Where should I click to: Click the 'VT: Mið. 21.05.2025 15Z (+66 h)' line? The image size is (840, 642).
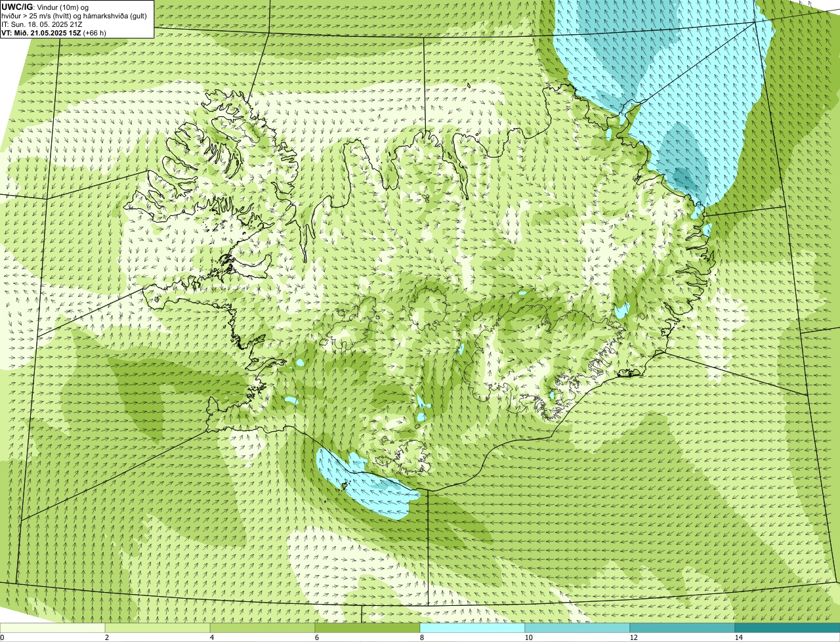54,32
